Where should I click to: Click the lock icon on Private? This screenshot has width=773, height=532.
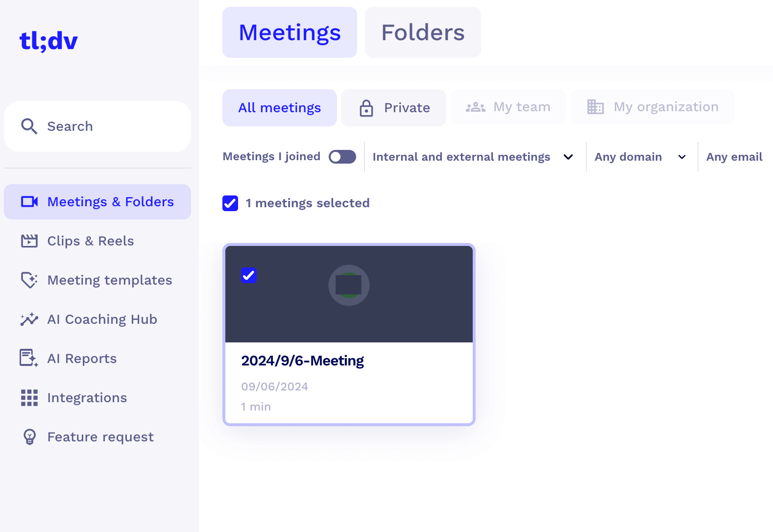[366, 108]
